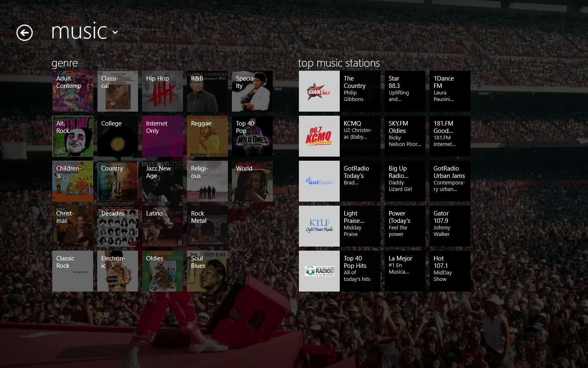Select the Top 40 Pop genre tile

pos(252,136)
